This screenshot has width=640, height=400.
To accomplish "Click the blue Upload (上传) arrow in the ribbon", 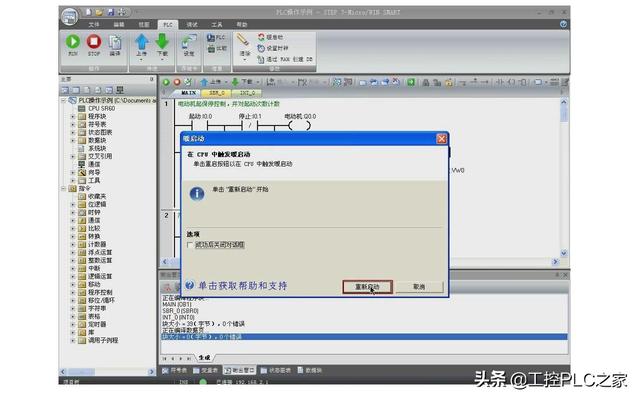I will coord(142,42).
